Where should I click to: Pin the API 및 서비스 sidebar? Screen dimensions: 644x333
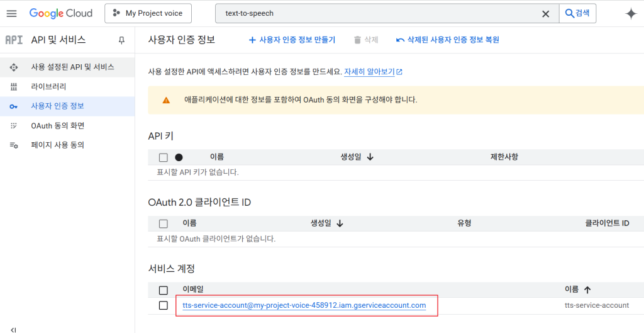tap(121, 40)
